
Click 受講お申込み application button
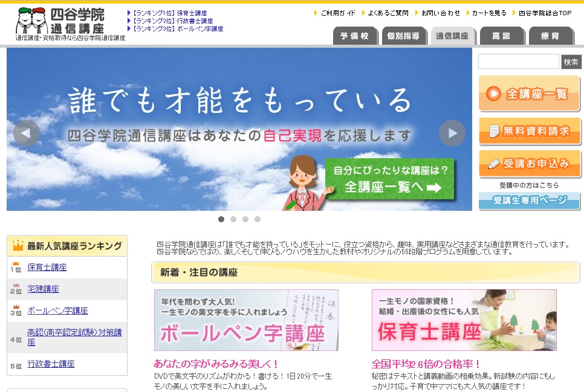coord(529,164)
